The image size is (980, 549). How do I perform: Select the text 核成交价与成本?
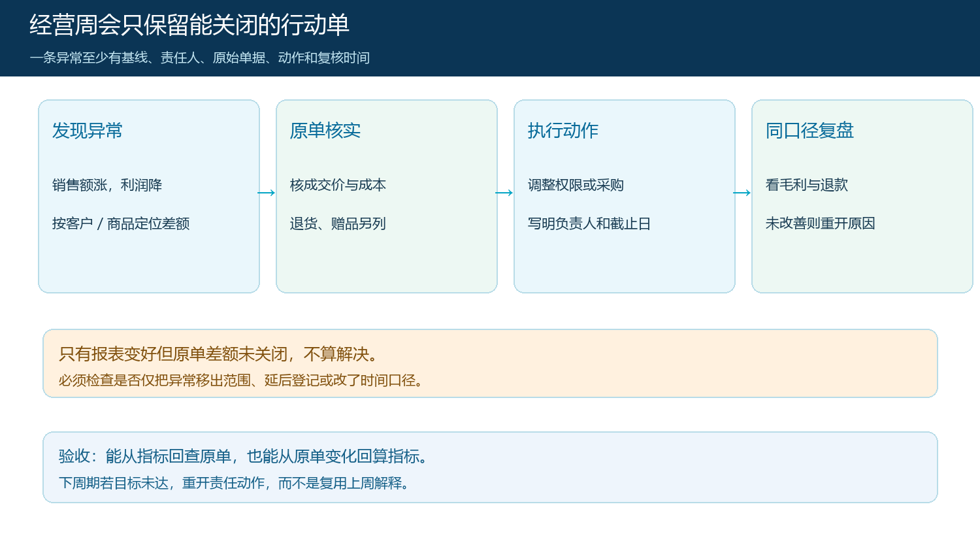point(338,185)
